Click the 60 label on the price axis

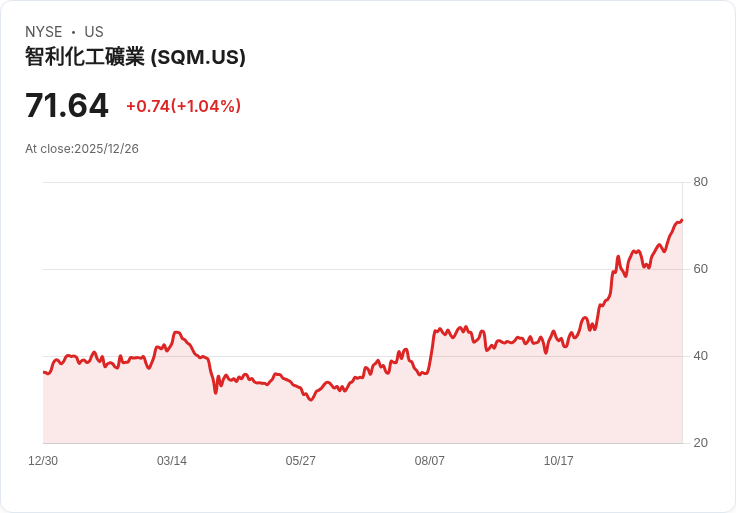(701, 269)
